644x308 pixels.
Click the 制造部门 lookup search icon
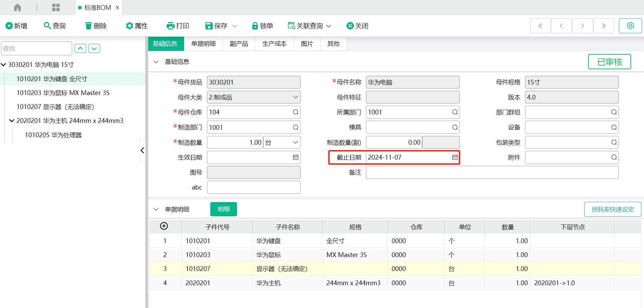pos(295,127)
